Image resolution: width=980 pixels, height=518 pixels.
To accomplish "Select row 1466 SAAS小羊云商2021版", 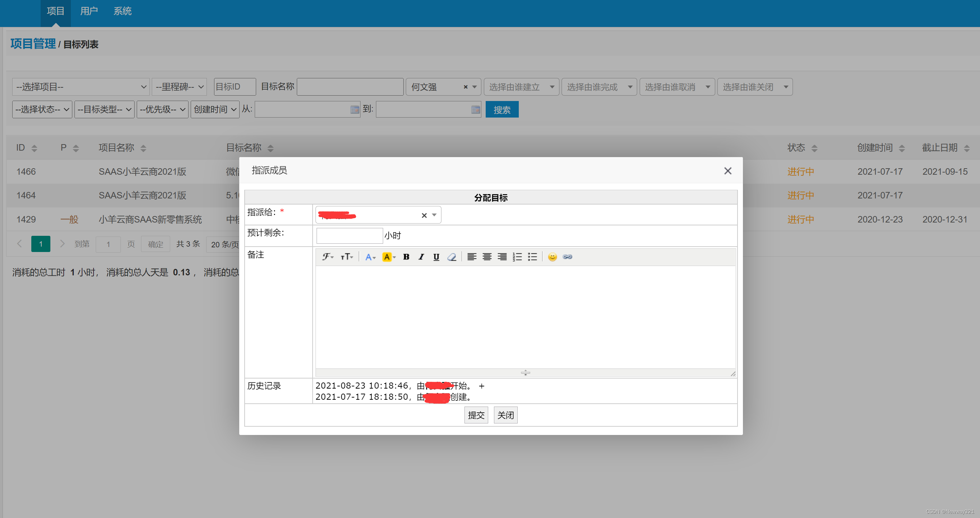I will 142,172.
